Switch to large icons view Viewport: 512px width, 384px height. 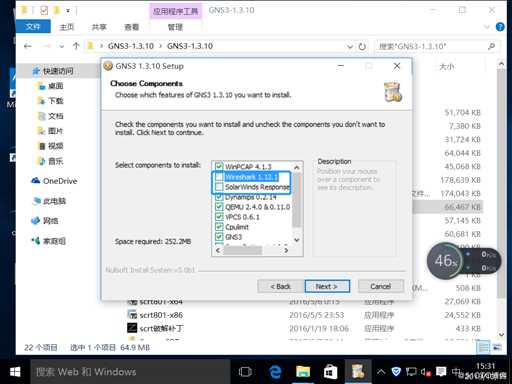pos(497,347)
